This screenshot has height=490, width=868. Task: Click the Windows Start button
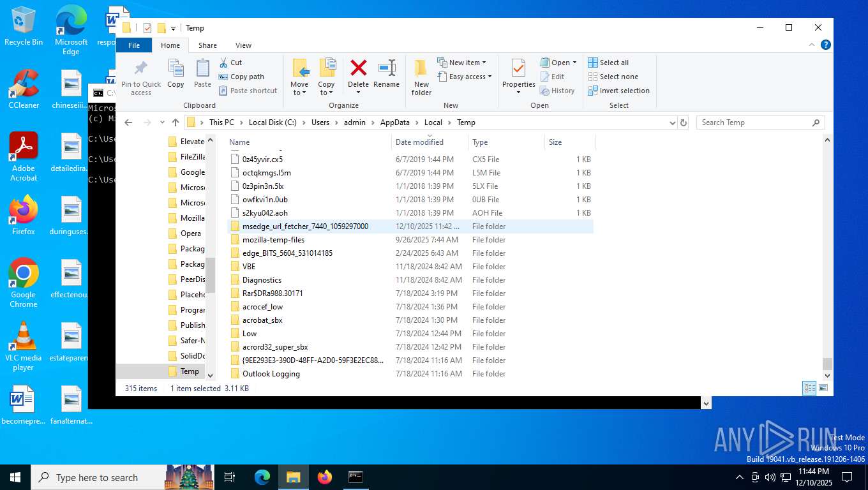pyautogui.click(x=15, y=477)
